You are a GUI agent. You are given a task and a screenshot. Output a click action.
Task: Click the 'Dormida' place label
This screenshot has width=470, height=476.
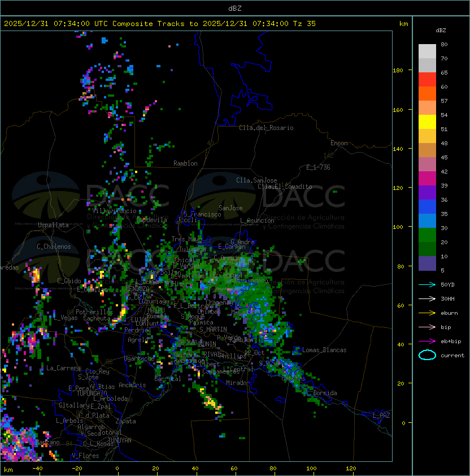(325, 393)
